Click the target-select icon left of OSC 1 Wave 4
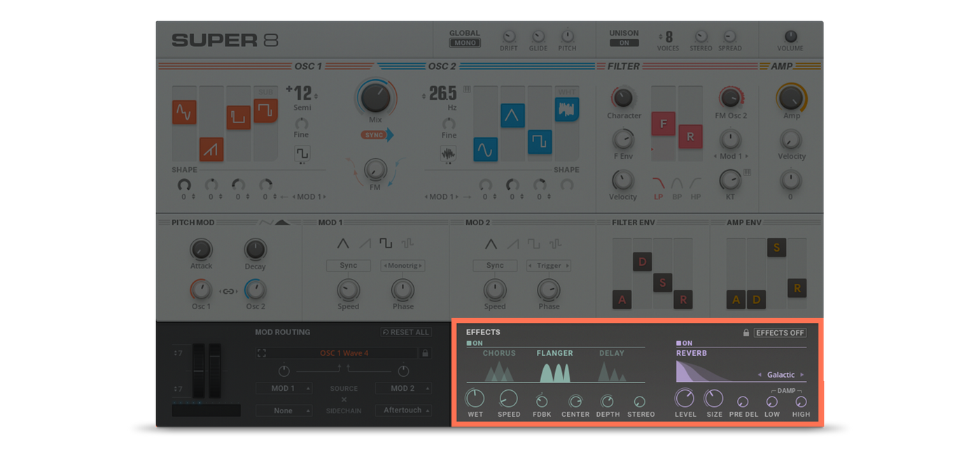This screenshot has height=458, width=980. pyautogui.click(x=262, y=354)
